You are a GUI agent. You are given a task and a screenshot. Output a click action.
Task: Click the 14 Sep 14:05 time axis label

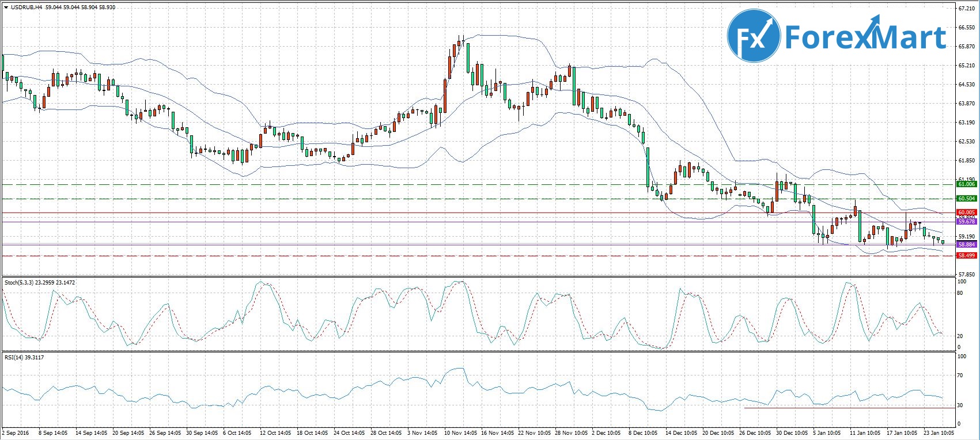92,433
